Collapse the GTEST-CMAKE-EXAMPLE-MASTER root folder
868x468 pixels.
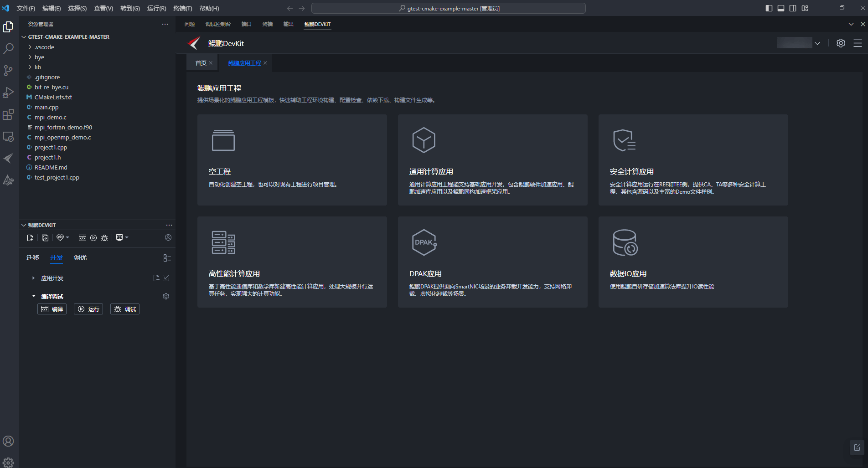point(24,37)
